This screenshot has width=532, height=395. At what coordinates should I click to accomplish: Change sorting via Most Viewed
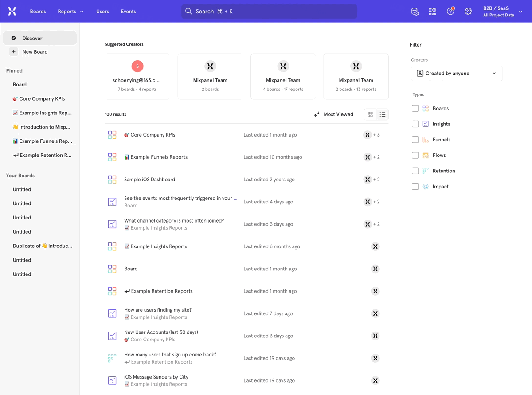[x=333, y=114]
